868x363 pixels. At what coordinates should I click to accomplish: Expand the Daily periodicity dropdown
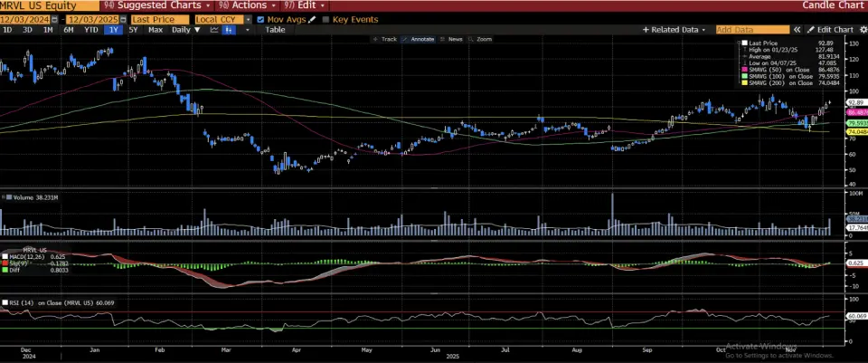pos(185,30)
